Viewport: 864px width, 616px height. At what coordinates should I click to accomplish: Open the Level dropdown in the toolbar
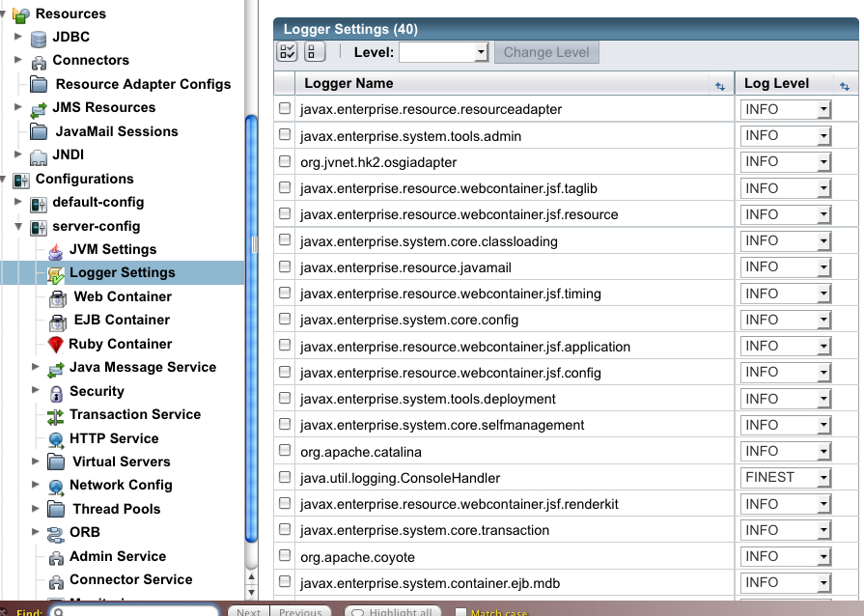444,52
